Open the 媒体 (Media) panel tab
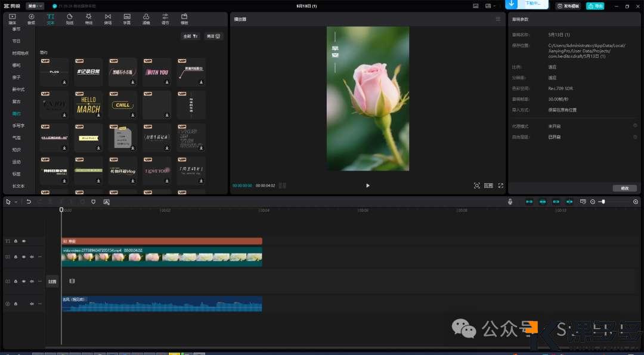 click(12, 18)
